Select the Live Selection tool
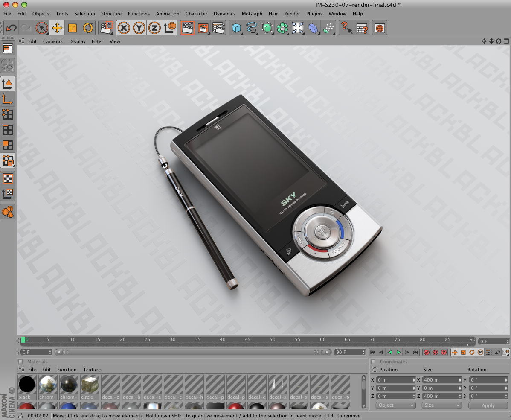Screen dimensions: 511x420 pos(42,28)
